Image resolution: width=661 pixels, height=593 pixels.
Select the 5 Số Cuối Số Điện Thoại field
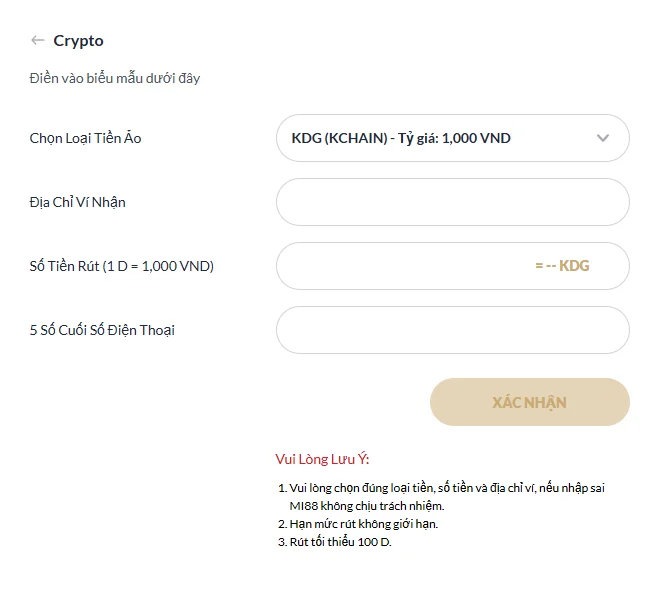coord(452,330)
